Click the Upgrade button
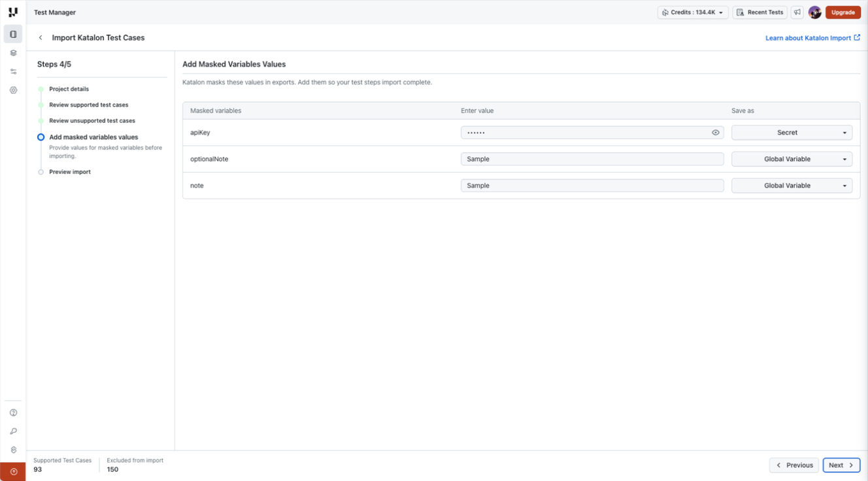 pos(843,12)
